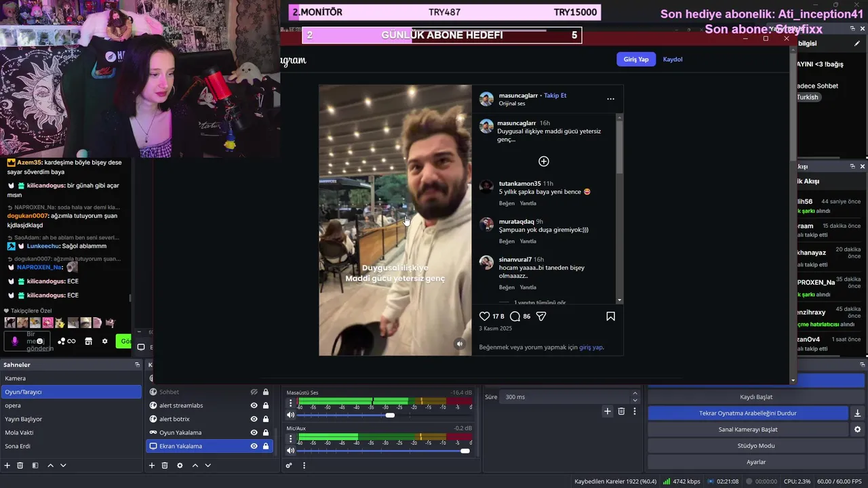The height and width of the screenshot is (488, 868).
Task: Show the hidden Sohbet source
Action: click(x=254, y=392)
